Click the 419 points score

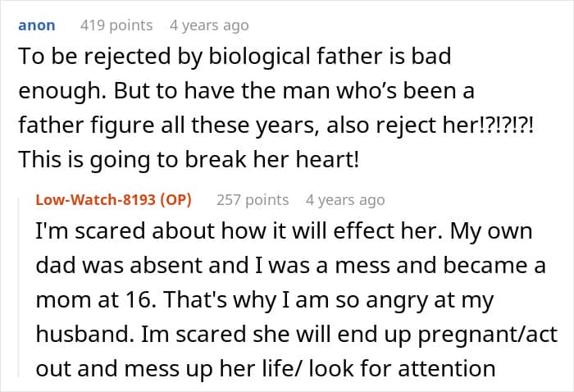[116, 25]
